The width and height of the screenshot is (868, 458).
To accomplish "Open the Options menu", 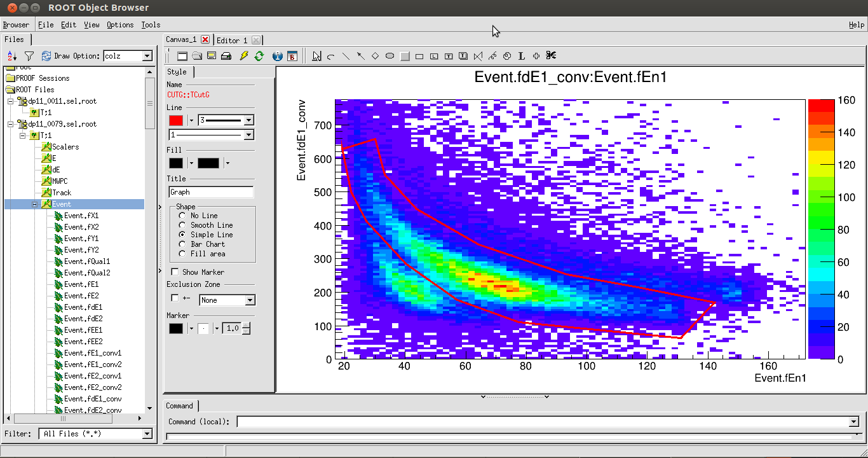I will click(120, 25).
